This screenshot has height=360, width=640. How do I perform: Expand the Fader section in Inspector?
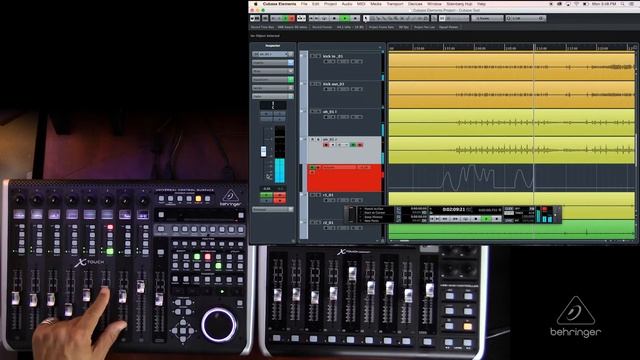pyautogui.click(x=273, y=96)
